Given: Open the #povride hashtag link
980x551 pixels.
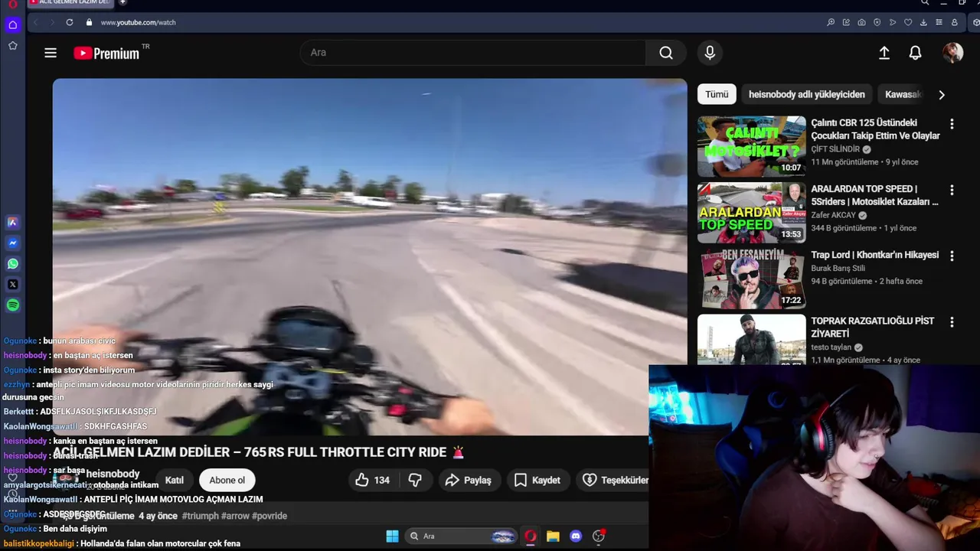Looking at the screenshot, I should (269, 516).
